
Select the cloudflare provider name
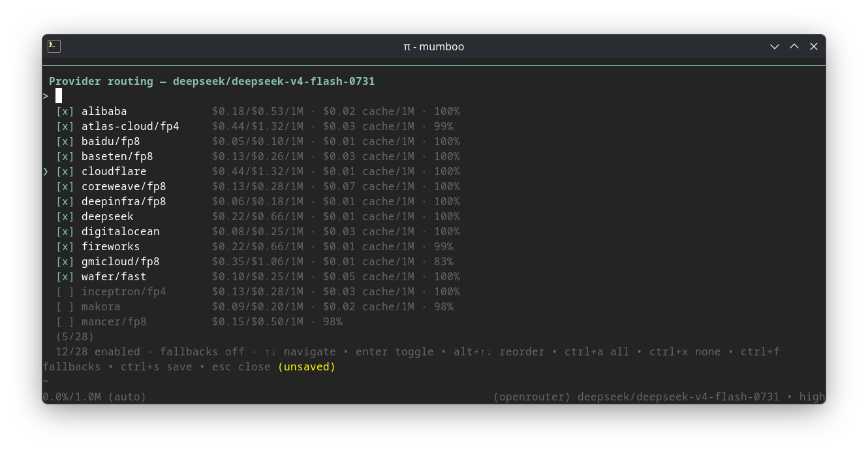(x=114, y=171)
